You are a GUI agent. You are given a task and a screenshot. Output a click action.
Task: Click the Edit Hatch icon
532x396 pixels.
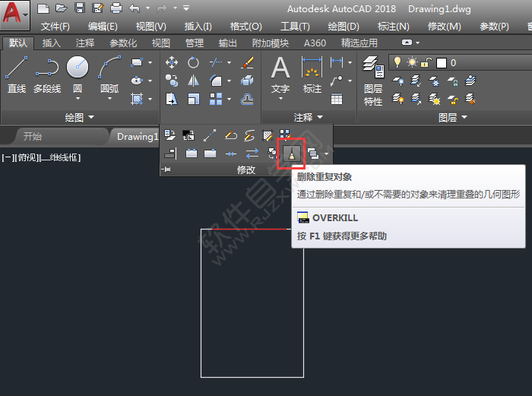coord(268,135)
